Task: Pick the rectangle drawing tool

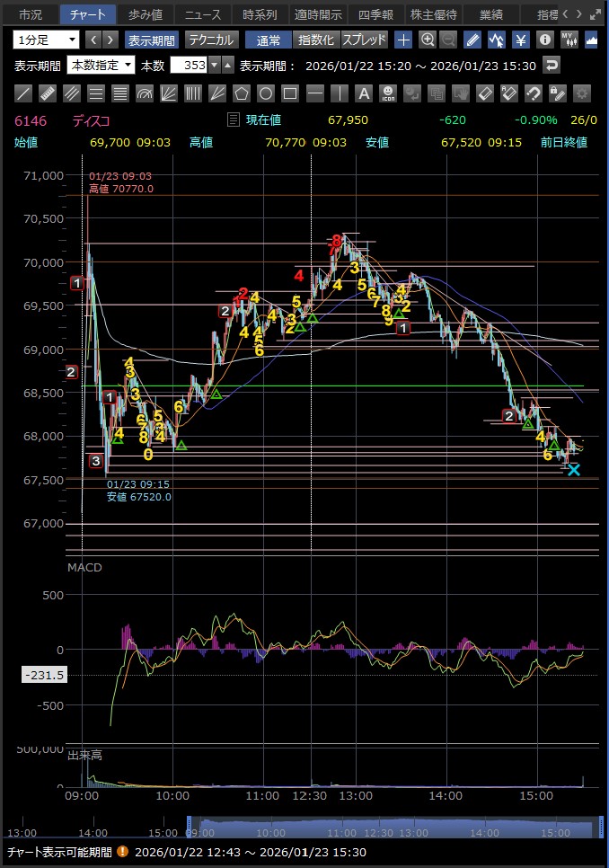Action: click(290, 93)
